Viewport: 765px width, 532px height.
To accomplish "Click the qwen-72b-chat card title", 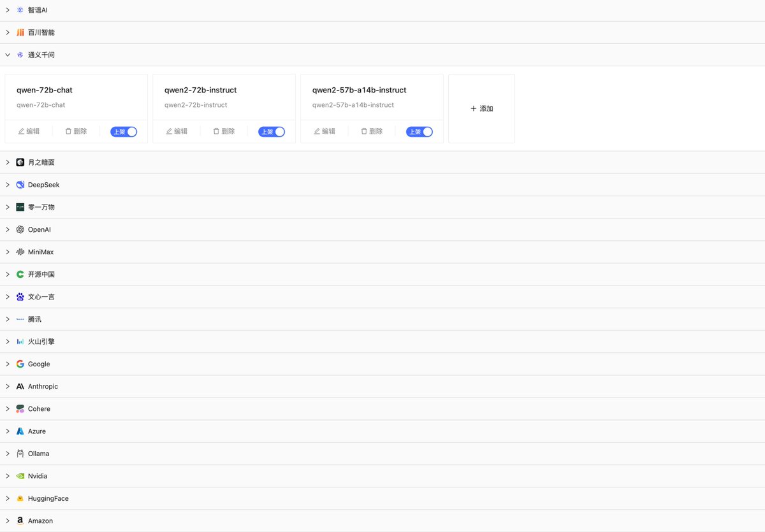I will click(45, 90).
